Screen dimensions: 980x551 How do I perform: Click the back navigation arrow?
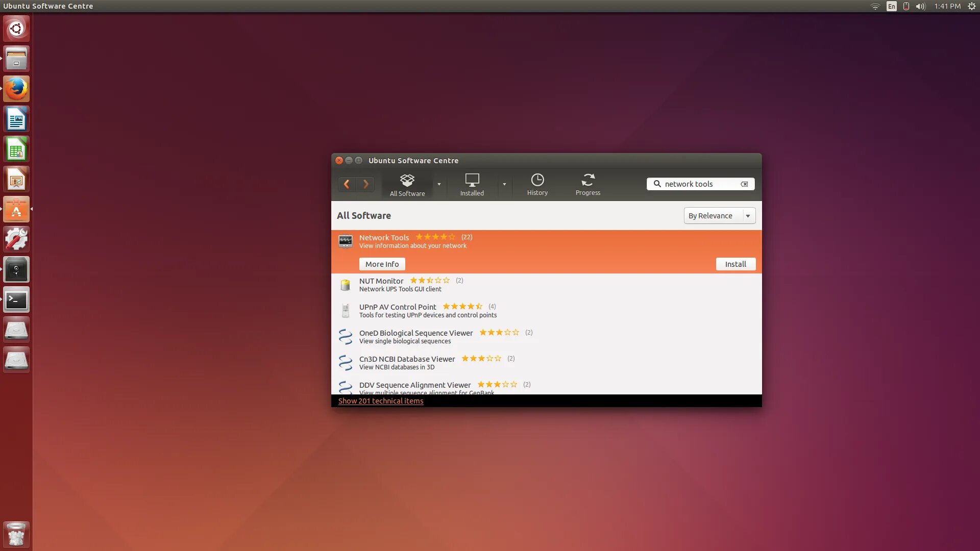click(347, 184)
